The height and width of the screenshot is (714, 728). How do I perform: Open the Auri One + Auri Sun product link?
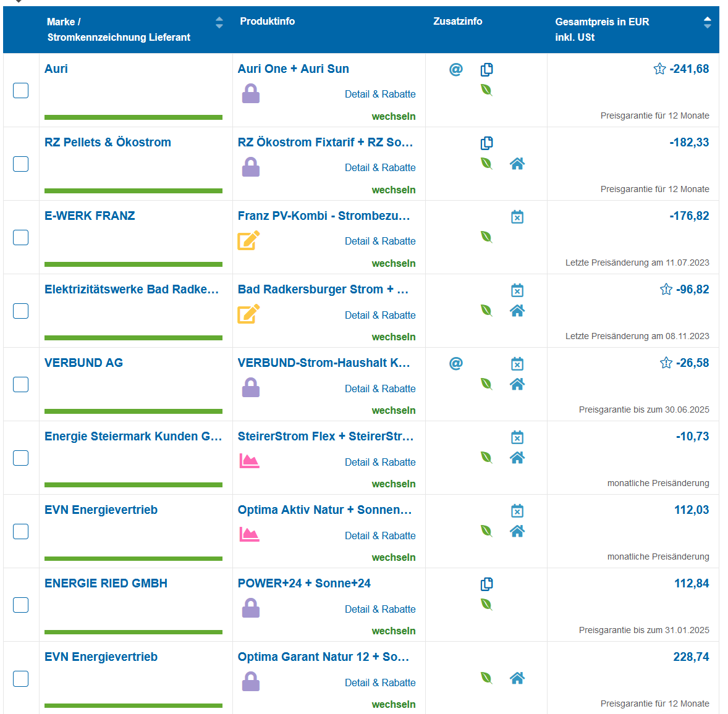293,69
